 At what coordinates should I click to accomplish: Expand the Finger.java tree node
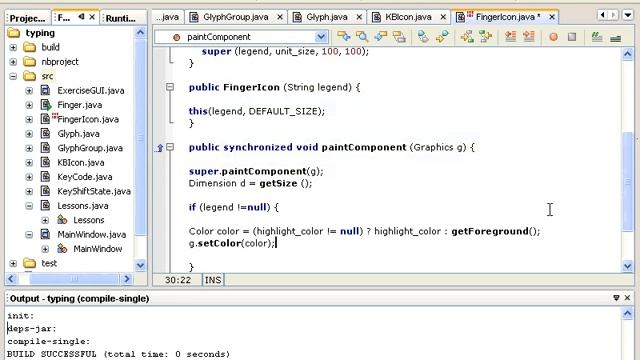29,105
